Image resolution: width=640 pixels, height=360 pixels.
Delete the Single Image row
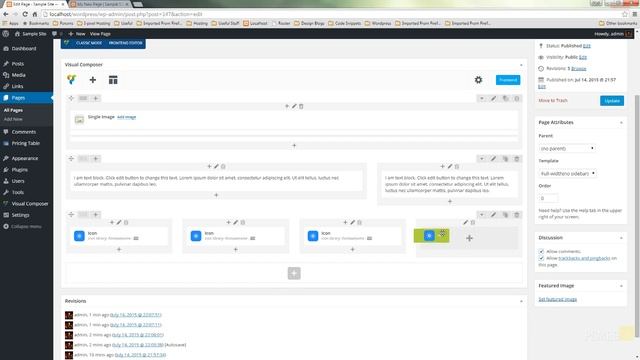point(517,98)
